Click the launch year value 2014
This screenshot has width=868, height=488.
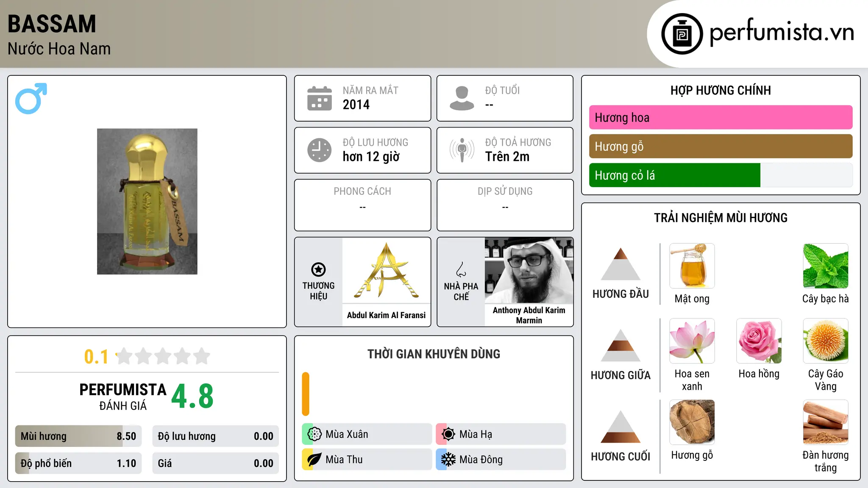coord(356,105)
